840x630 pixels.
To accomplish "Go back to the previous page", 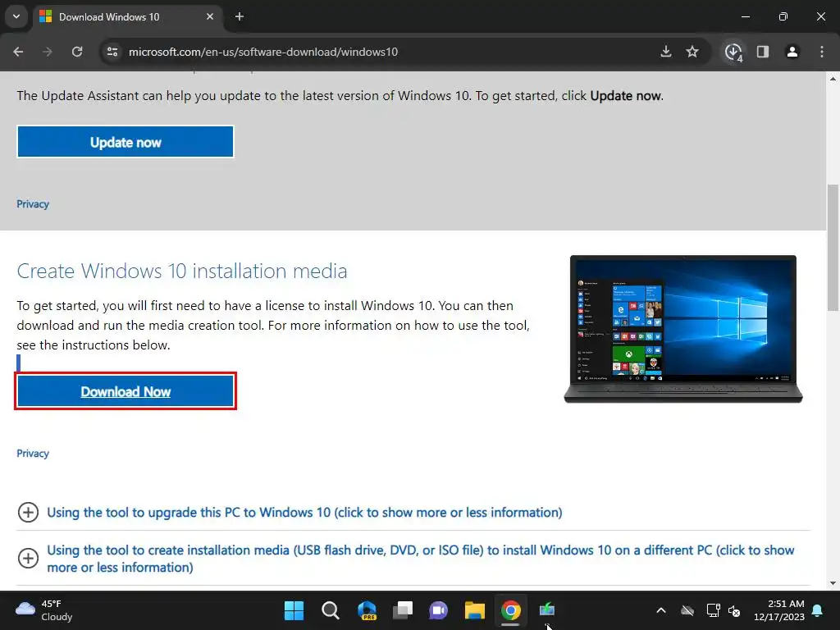I will 18,52.
